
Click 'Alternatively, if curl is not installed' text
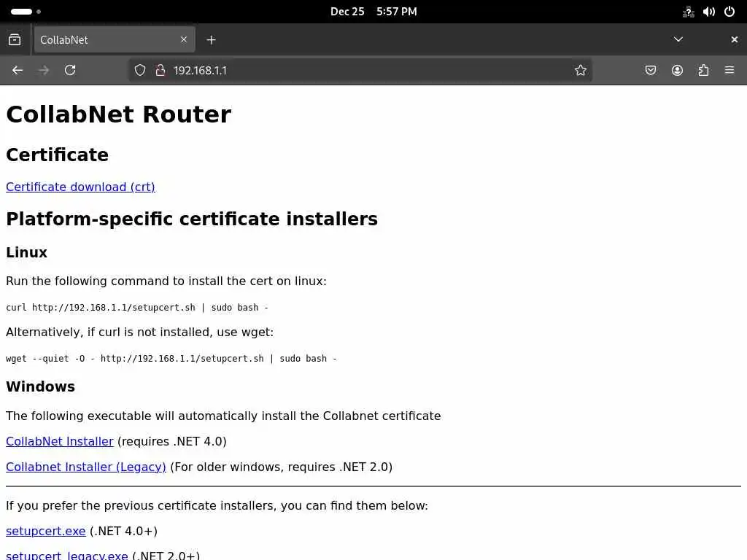[x=139, y=332]
